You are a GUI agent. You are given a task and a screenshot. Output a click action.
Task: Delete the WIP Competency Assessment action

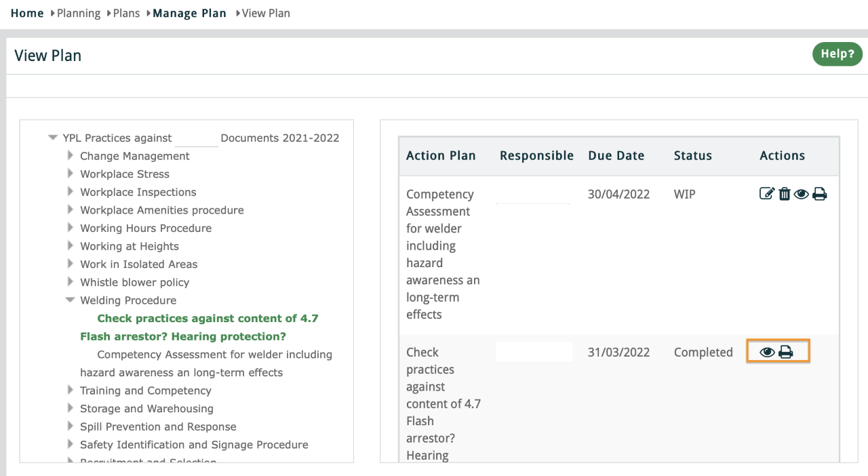pos(785,195)
